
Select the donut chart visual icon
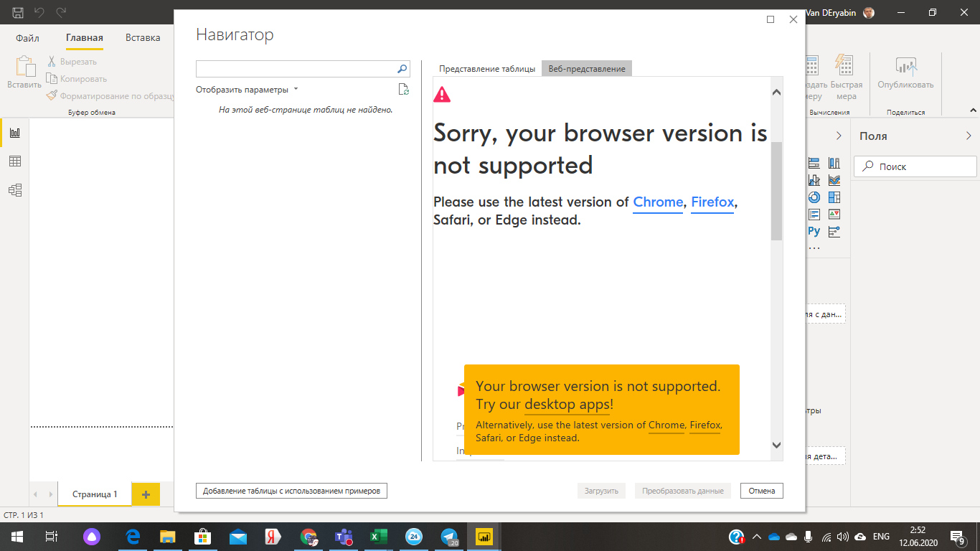(x=814, y=197)
